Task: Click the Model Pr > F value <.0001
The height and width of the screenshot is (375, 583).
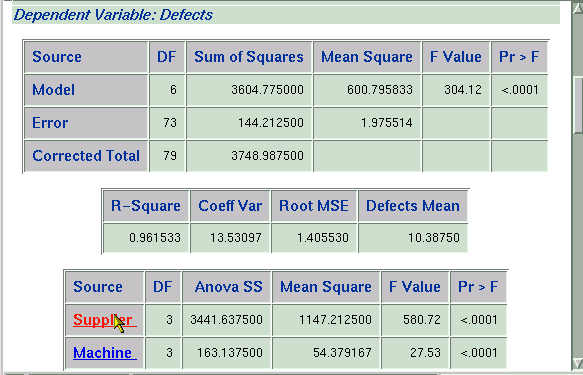Action: pyautogui.click(x=520, y=90)
